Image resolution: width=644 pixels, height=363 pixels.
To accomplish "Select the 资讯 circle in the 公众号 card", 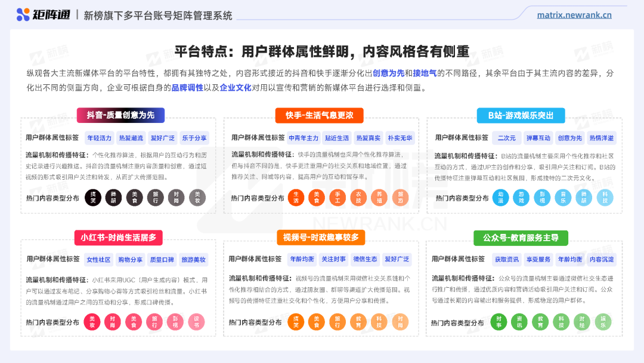I will (519, 322).
